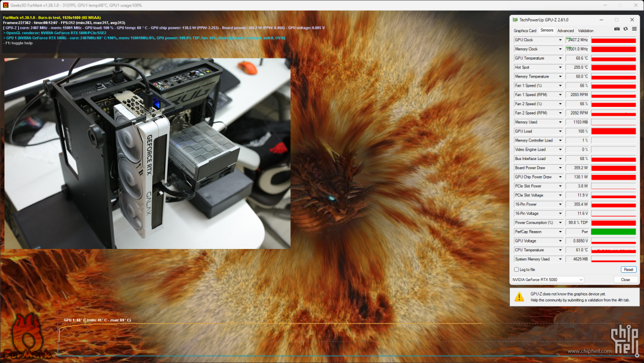This screenshot has width=644, height=363.
Task: Expand the CPU Temperature sensor dropdown
Action: click(560, 250)
